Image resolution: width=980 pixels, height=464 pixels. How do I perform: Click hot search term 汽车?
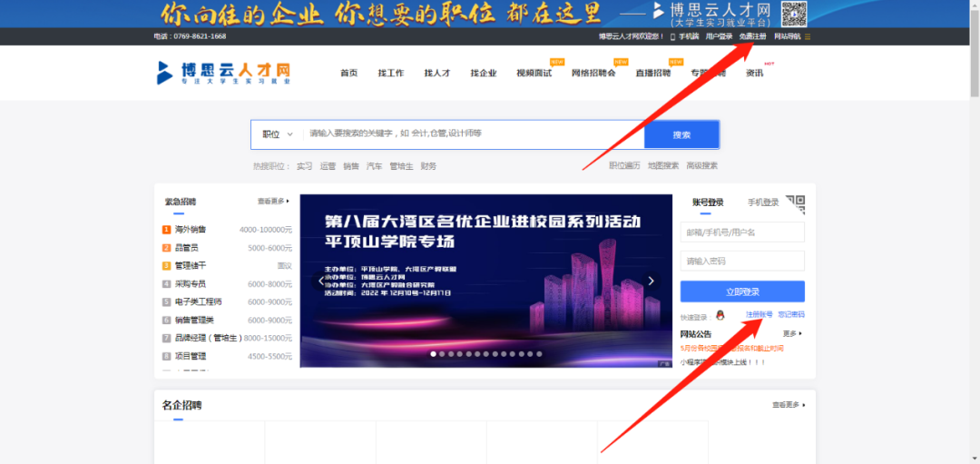[375, 166]
